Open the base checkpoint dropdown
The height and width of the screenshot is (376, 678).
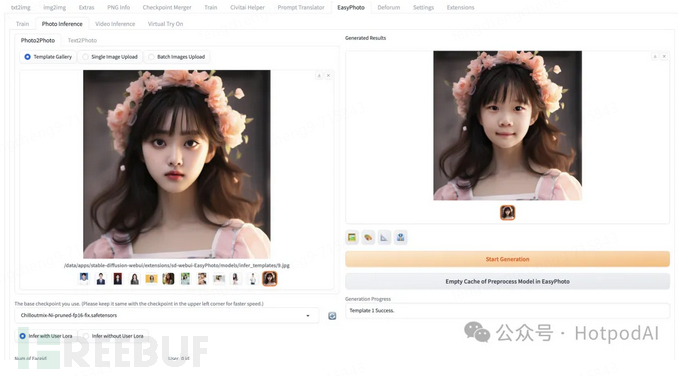(x=166, y=315)
